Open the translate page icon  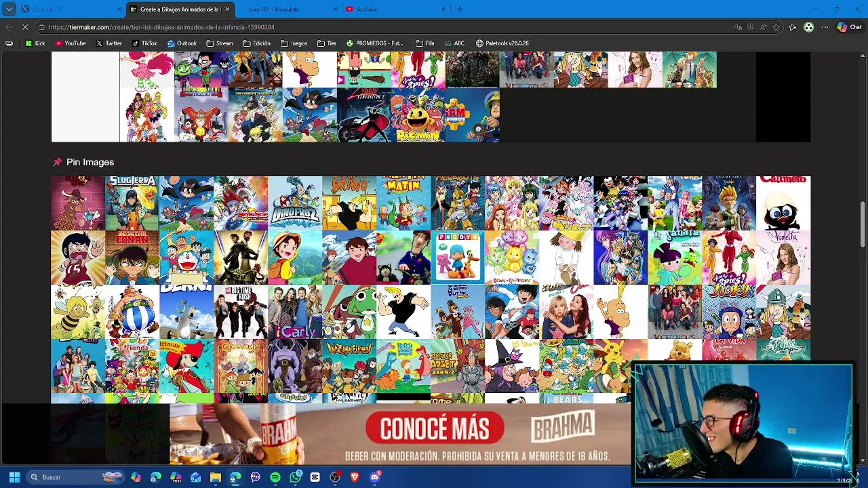tap(738, 27)
